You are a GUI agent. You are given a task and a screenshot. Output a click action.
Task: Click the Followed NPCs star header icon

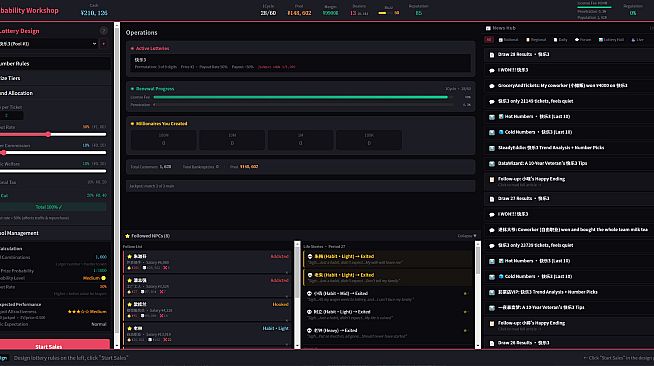[127, 236]
